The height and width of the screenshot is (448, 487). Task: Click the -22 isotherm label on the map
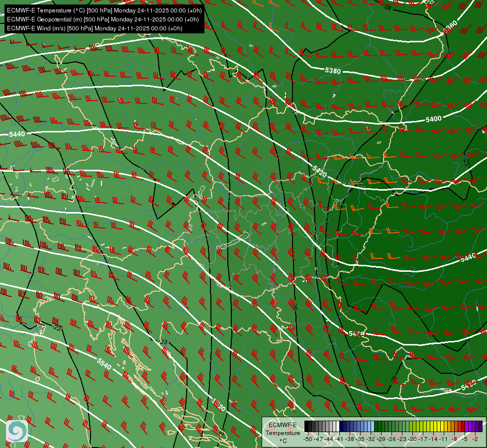57,328
